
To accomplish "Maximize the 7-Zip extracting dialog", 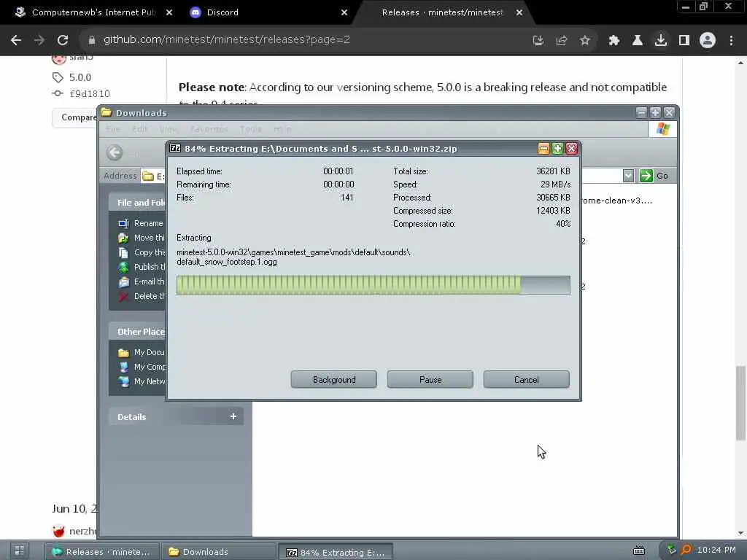I will [557, 149].
